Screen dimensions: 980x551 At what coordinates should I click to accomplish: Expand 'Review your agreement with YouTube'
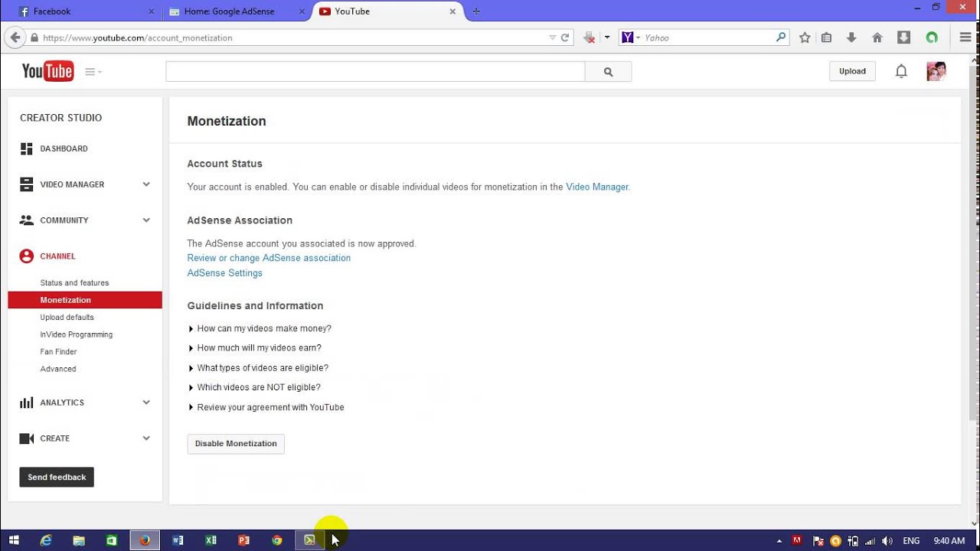click(x=266, y=407)
